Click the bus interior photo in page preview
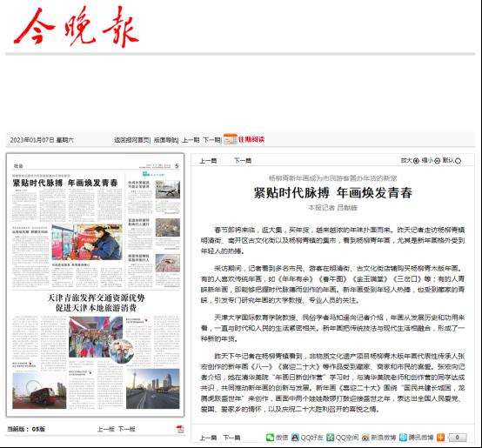 click(x=96, y=337)
